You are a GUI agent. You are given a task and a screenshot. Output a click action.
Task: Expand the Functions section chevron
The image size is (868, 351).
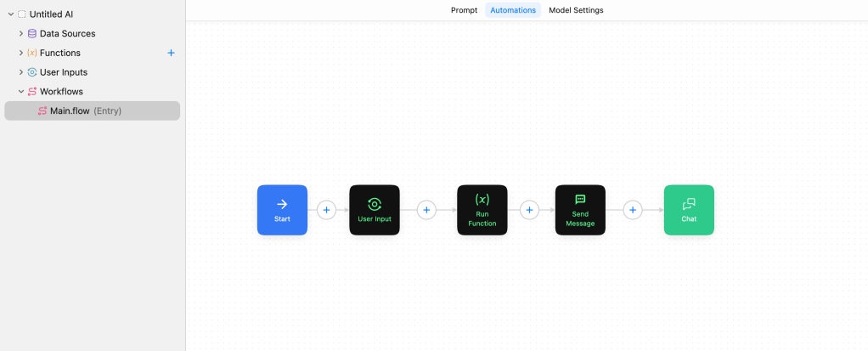[x=21, y=53]
